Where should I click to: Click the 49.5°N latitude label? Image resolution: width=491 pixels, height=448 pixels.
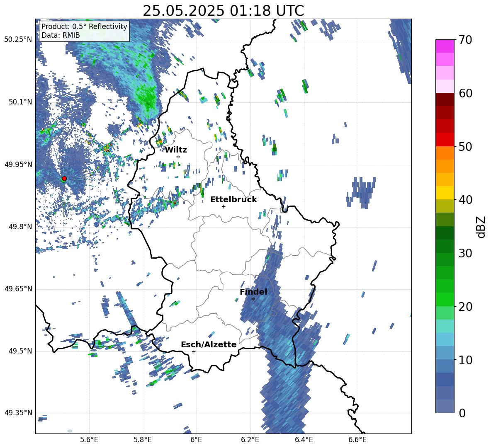[x=20, y=351]
